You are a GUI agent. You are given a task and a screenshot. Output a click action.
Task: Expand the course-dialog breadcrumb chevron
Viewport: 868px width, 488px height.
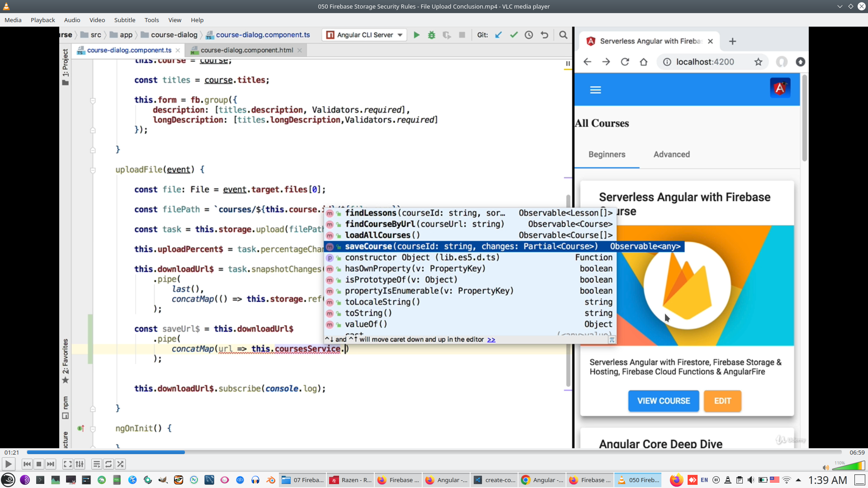pyautogui.click(x=202, y=35)
